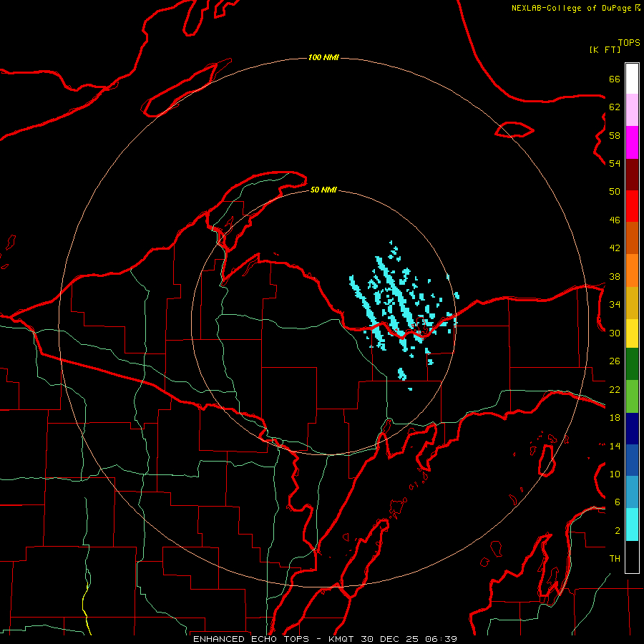Click the 06:39 timestamp

click(440, 639)
